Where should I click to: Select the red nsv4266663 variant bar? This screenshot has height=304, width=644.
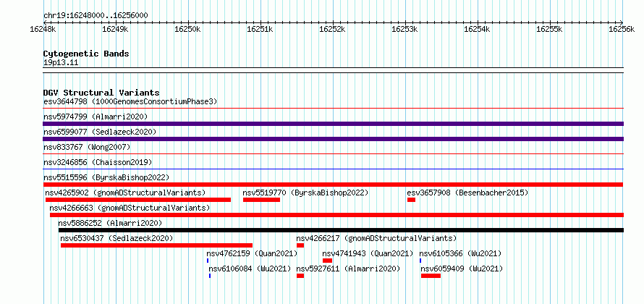(x=336, y=215)
